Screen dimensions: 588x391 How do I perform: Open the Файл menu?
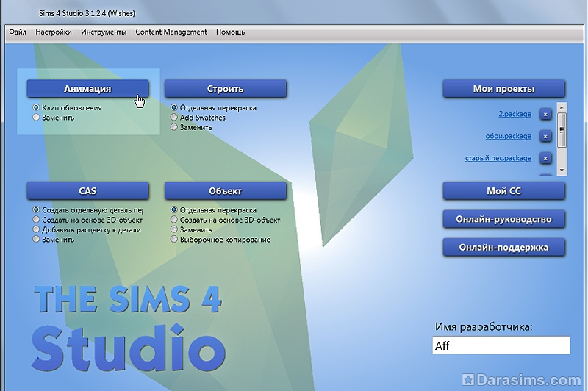coord(18,32)
